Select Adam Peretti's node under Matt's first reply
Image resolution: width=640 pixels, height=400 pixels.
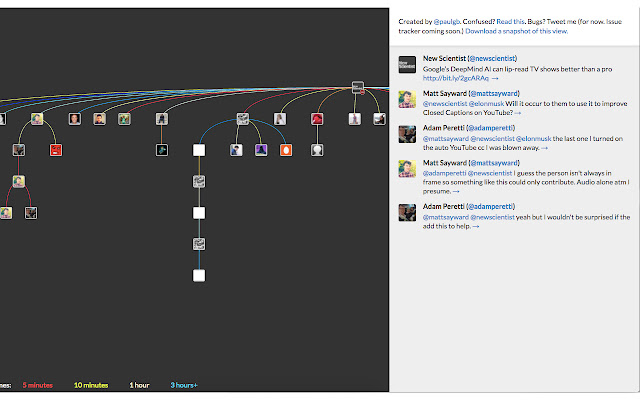click(19, 150)
